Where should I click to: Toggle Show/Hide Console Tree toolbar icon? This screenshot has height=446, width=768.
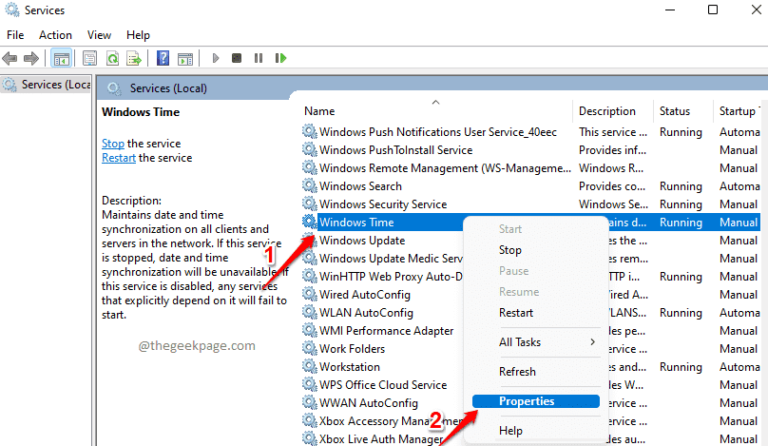[x=61, y=59]
